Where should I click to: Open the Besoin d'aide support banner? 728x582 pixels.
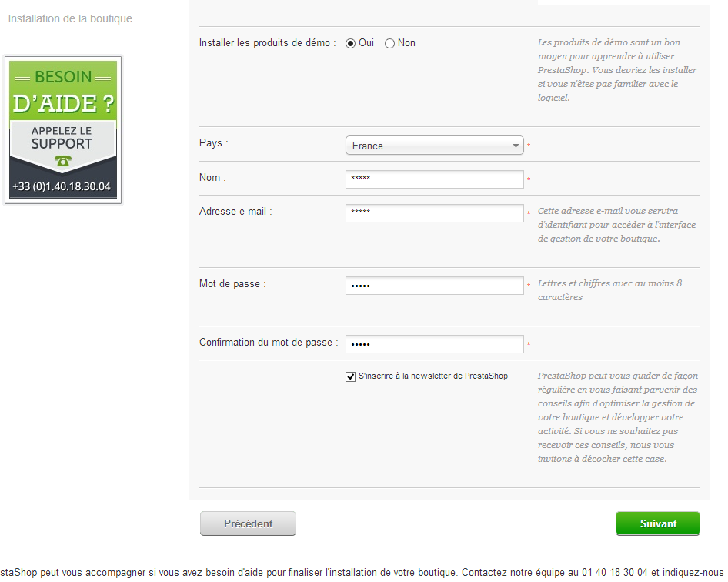click(x=63, y=130)
